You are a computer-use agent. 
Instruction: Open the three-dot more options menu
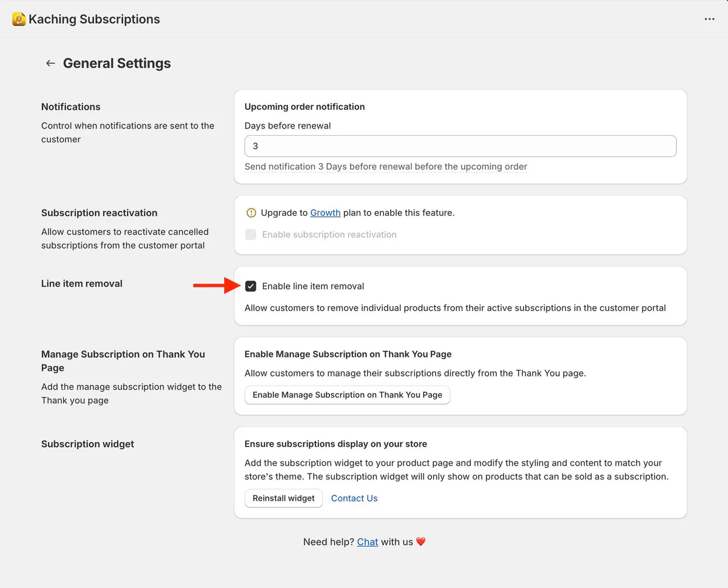pos(709,19)
